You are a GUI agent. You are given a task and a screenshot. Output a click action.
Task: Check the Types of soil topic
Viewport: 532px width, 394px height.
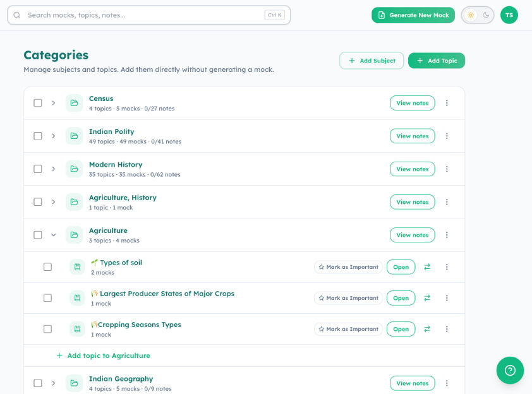(47, 267)
